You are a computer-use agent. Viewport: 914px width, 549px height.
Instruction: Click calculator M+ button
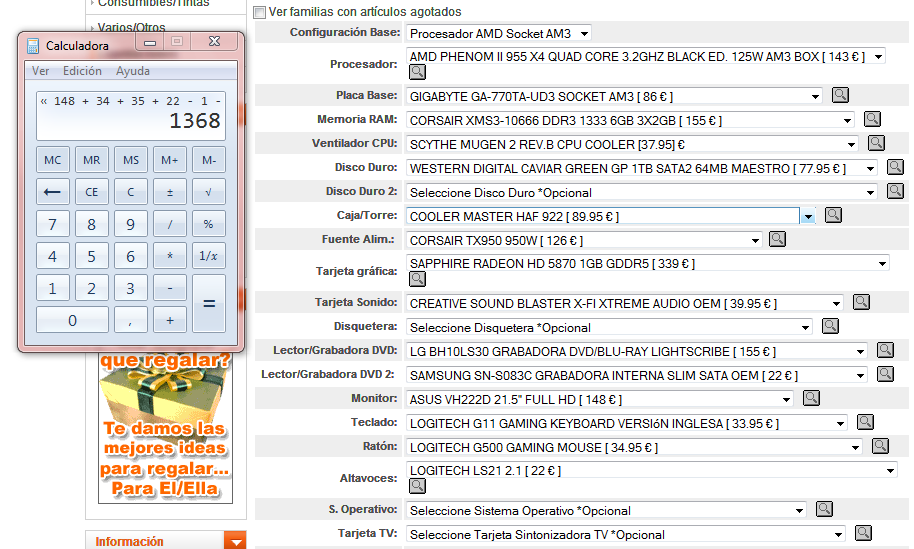click(x=170, y=160)
